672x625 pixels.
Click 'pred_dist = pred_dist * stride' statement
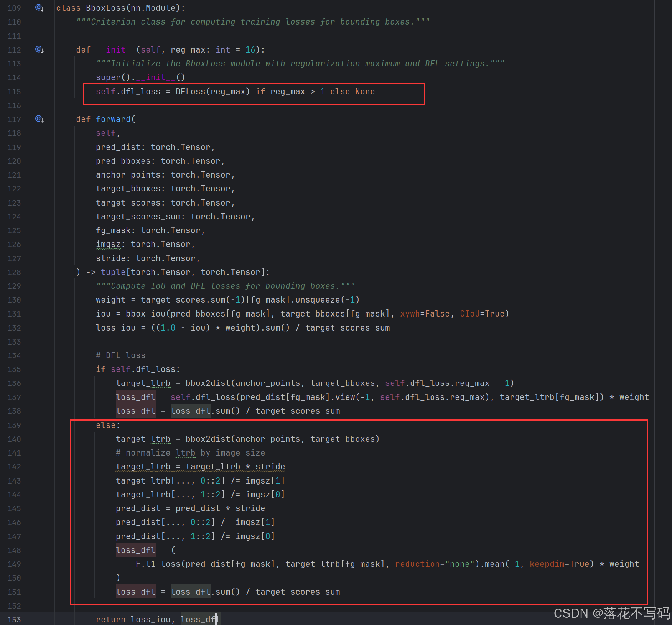pos(190,508)
